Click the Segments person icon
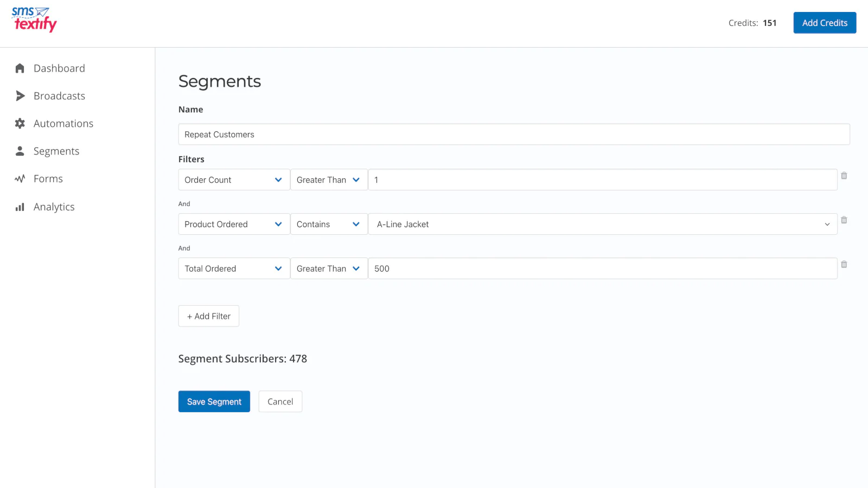The image size is (868, 488). tap(20, 151)
